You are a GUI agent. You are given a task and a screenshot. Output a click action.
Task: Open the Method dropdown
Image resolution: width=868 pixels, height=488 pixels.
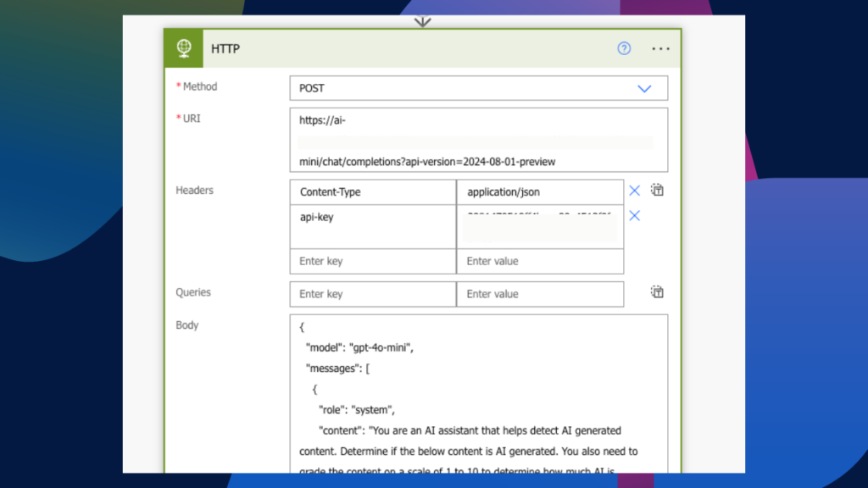[479, 87]
